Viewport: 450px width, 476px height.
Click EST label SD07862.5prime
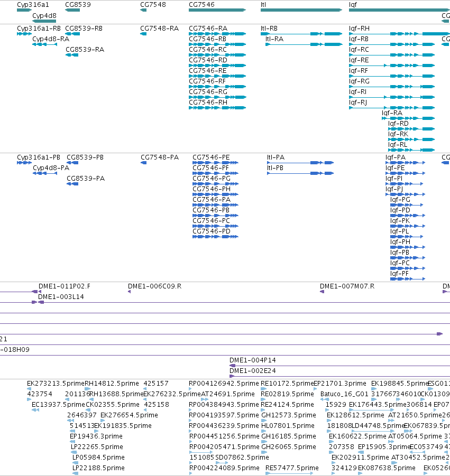click(x=242, y=458)
